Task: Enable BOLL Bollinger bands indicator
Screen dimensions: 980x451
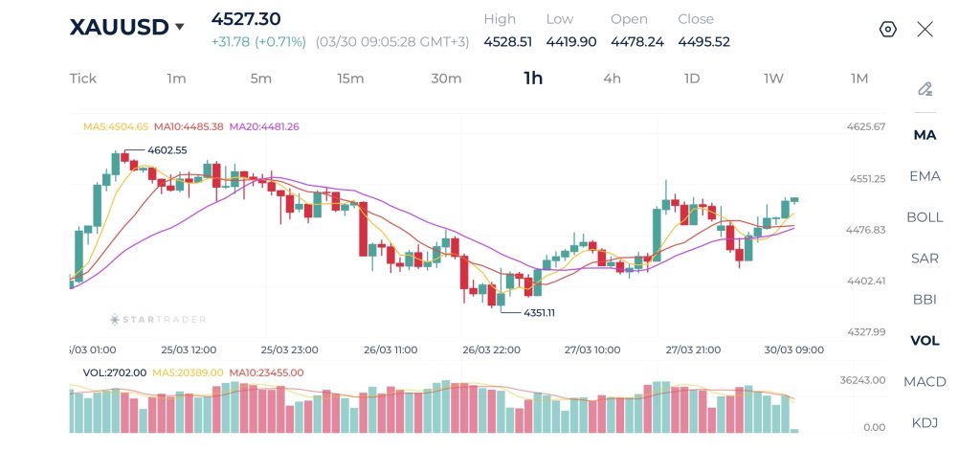Action: 924,217
